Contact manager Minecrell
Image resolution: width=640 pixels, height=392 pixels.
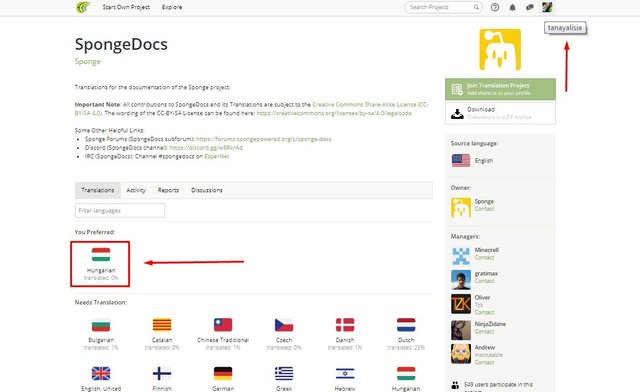click(484, 258)
